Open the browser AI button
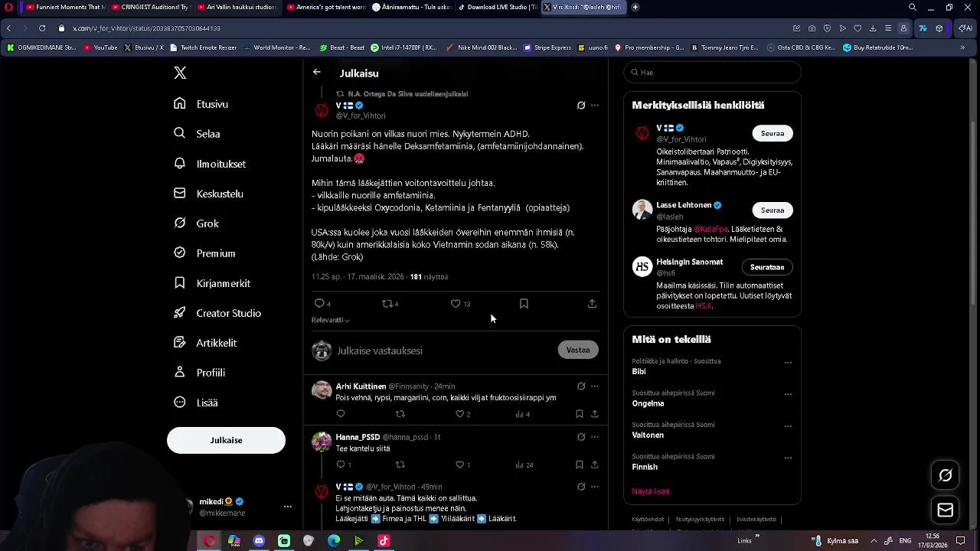The width and height of the screenshot is (980, 551). click(965, 28)
